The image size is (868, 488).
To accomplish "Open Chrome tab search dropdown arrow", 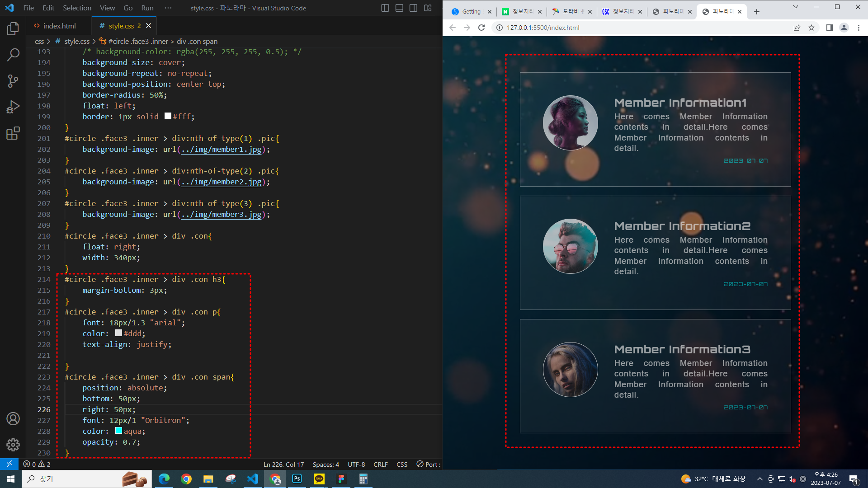I will 796,7.
